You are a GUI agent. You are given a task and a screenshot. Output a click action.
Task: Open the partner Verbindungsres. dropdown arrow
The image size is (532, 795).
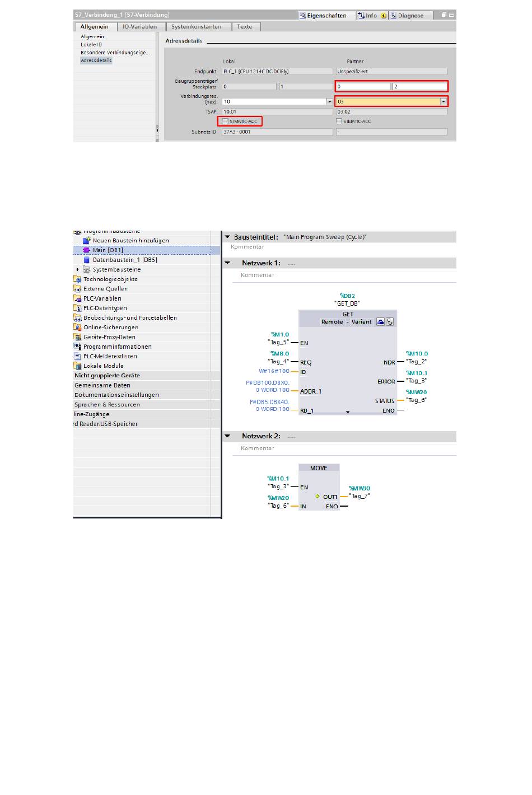coord(444,102)
